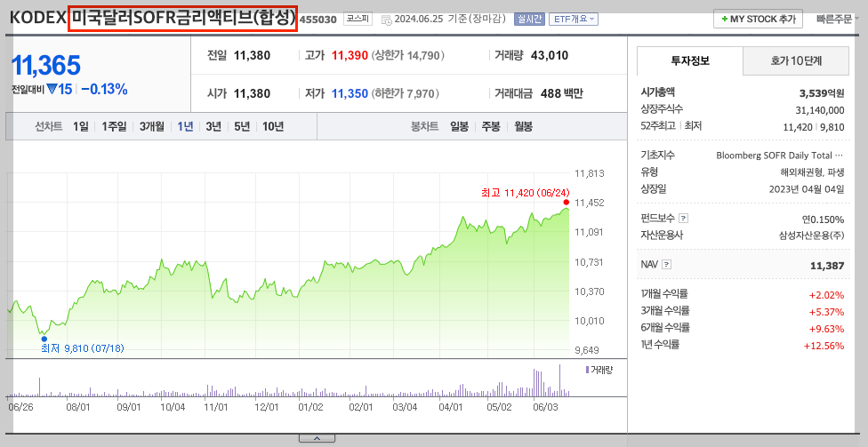Add the stock with MY STOCK 추가

coord(758,19)
